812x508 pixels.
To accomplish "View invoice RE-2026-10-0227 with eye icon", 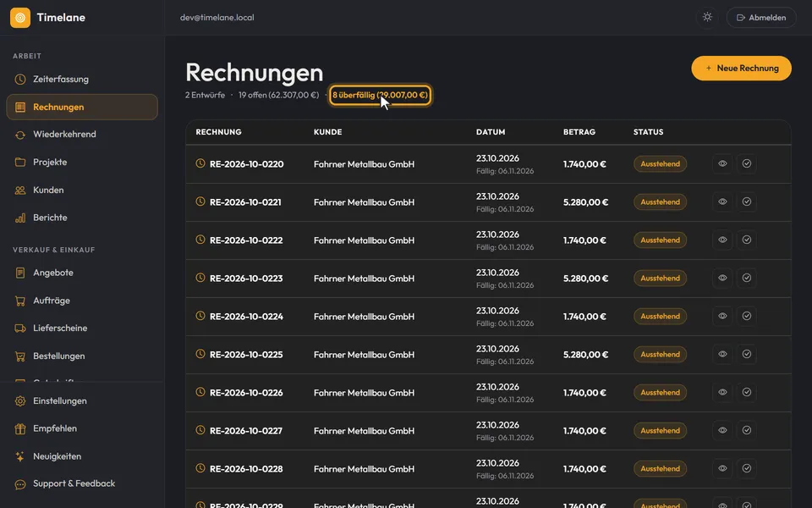I will coord(722,430).
